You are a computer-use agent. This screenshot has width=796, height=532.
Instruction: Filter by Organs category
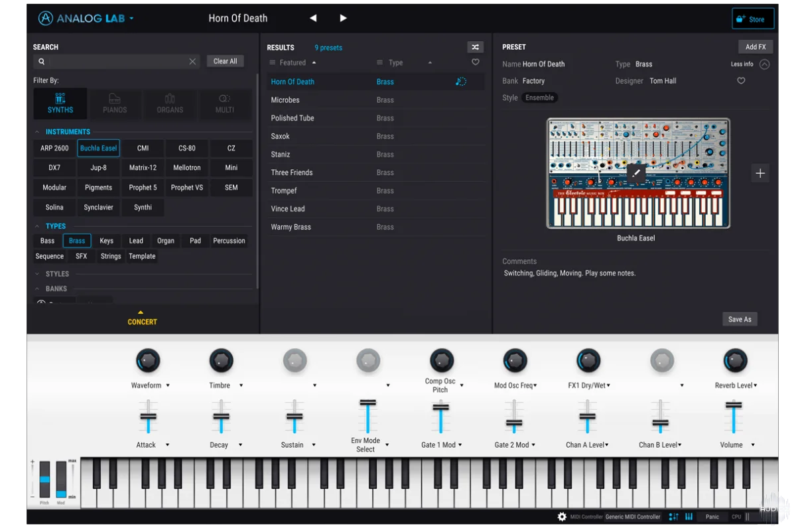click(x=170, y=103)
